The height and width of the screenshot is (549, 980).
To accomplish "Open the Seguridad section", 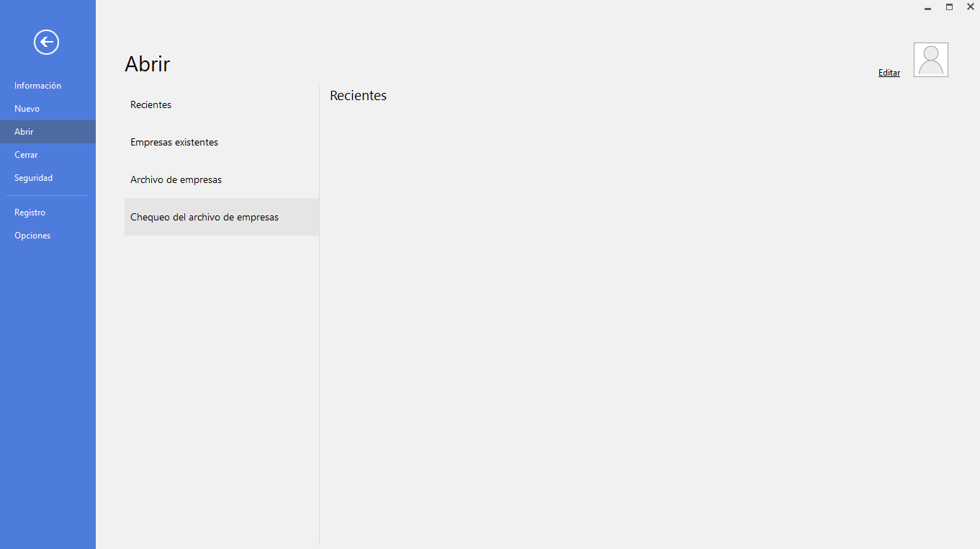I will [x=48, y=178].
